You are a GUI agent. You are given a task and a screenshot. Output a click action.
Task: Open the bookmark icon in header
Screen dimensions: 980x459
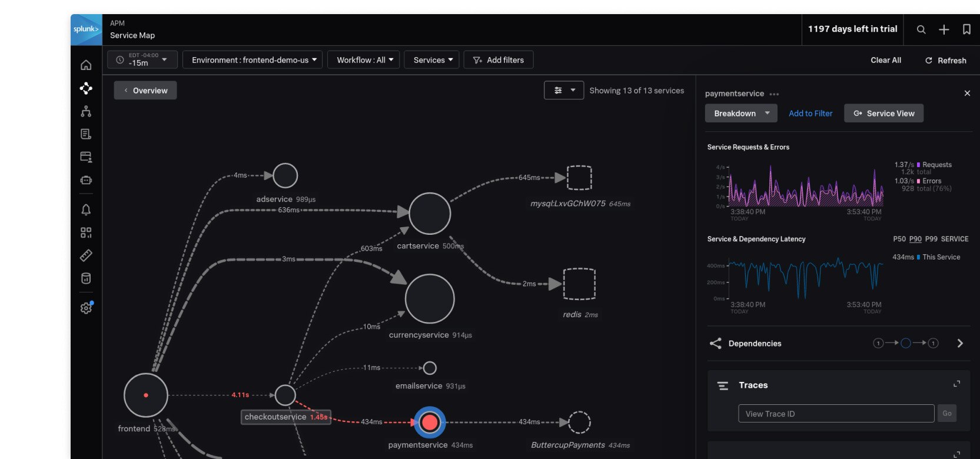(966, 29)
